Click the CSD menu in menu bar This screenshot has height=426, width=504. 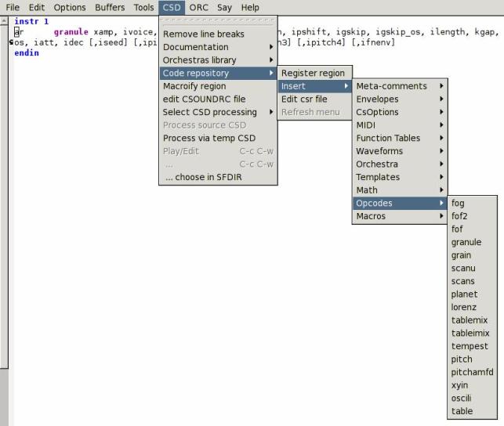click(172, 7)
